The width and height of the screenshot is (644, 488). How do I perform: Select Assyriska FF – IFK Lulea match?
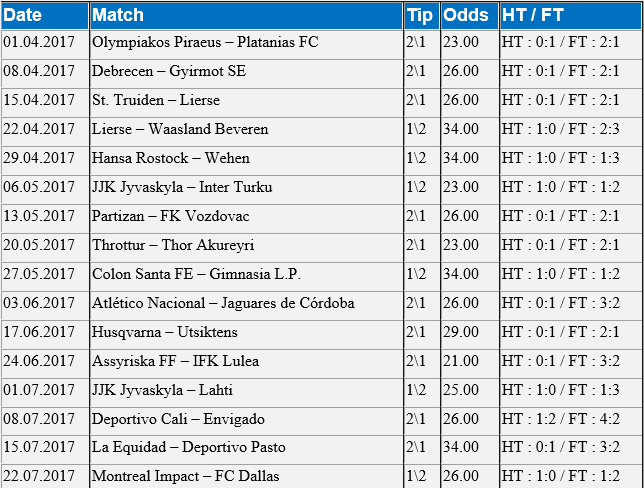coord(175,361)
